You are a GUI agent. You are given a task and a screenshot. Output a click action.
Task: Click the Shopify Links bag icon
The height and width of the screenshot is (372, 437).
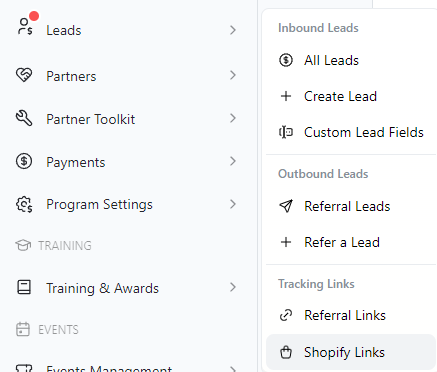286,352
